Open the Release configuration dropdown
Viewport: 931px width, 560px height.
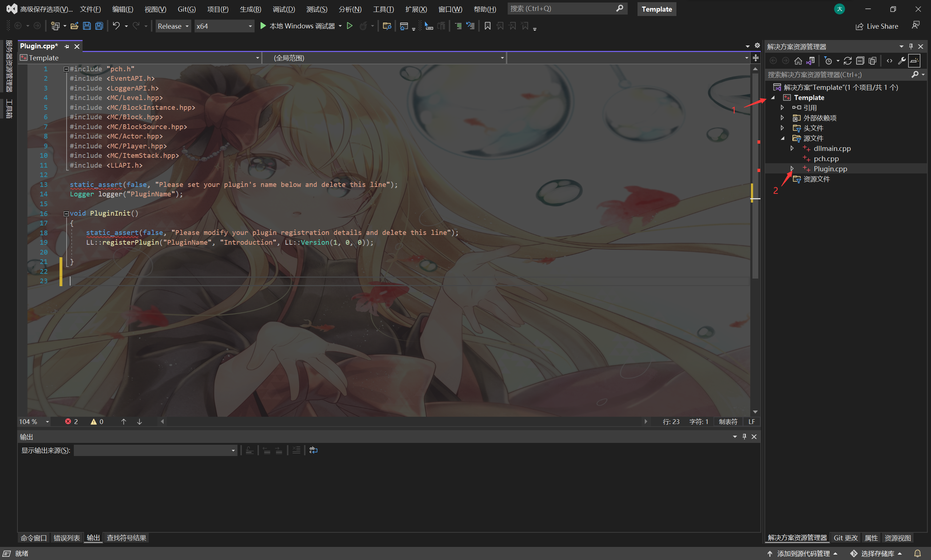(x=173, y=26)
